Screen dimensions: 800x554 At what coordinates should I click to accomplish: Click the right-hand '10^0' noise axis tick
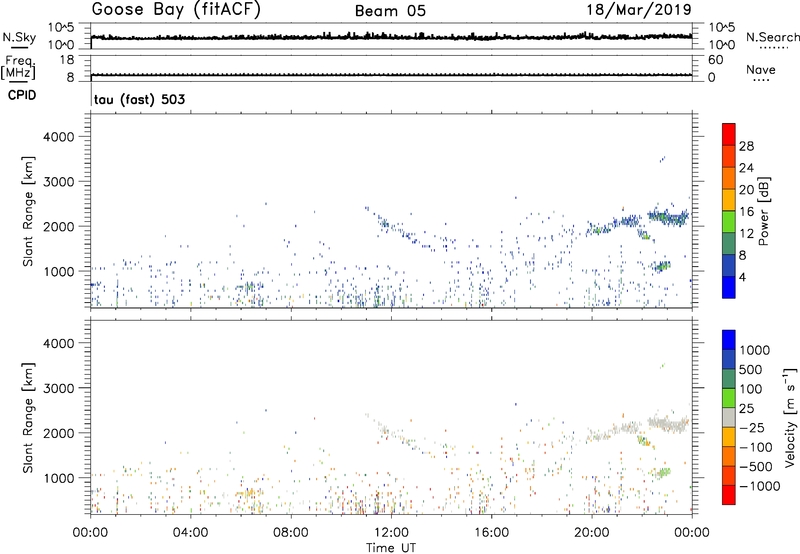[x=721, y=44]
